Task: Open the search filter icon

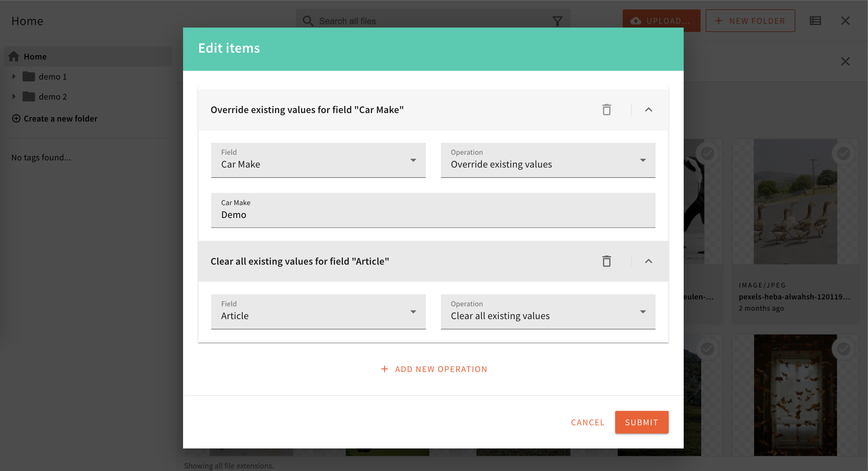Action: coord(558,21)
